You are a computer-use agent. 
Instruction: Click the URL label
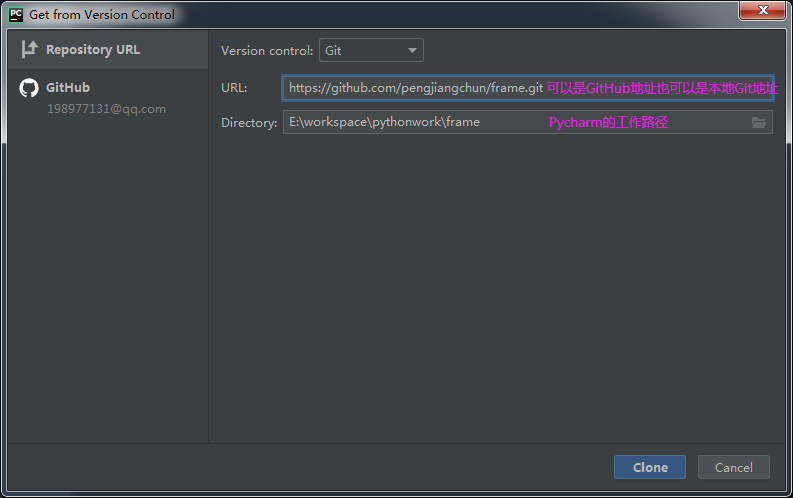(234, 88)
